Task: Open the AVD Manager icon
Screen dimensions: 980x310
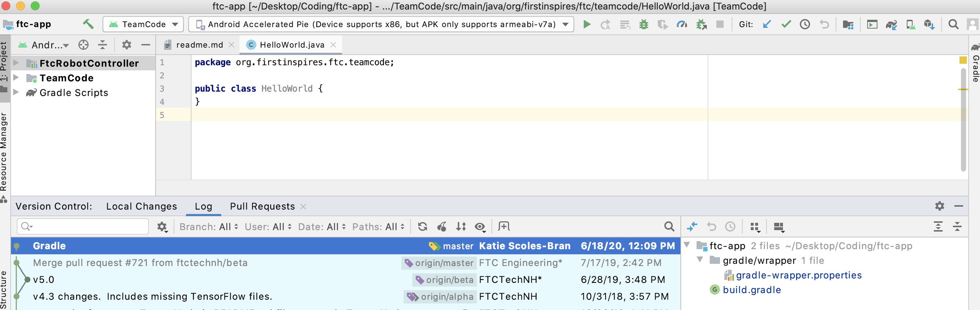Action: click(910, 25)
